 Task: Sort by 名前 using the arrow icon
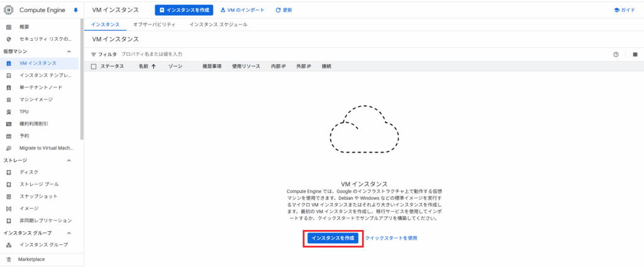coord(153,67)
